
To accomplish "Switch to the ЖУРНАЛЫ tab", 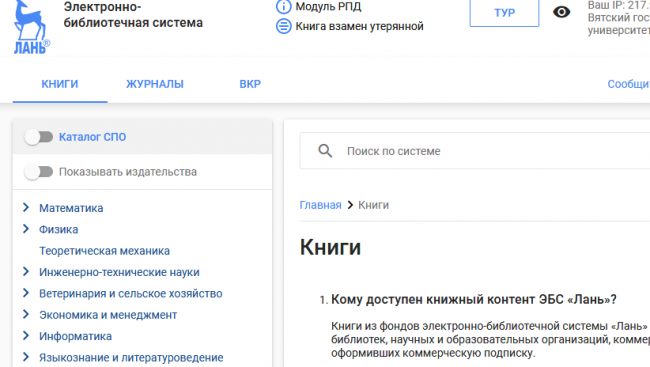I will [x=155, y=84].
